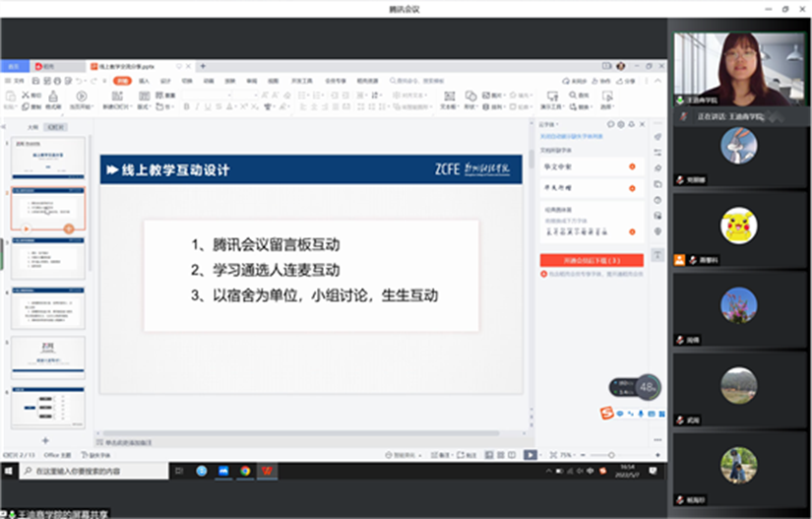Click the Increase Font Size icon
This screenshot has width=812, height=519.
pos(265,96)
